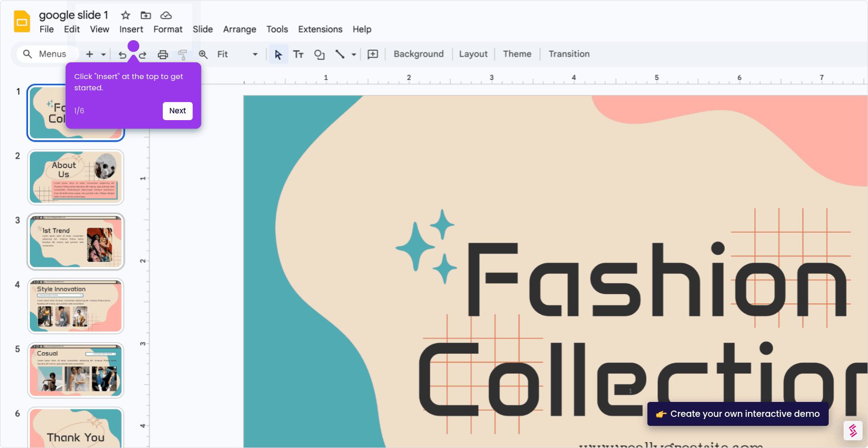The width and height of the screenshot is (868, 448).
Task: Choose the select arrow cursor tool
Action: pyautogui.click(x=278, y=54)
